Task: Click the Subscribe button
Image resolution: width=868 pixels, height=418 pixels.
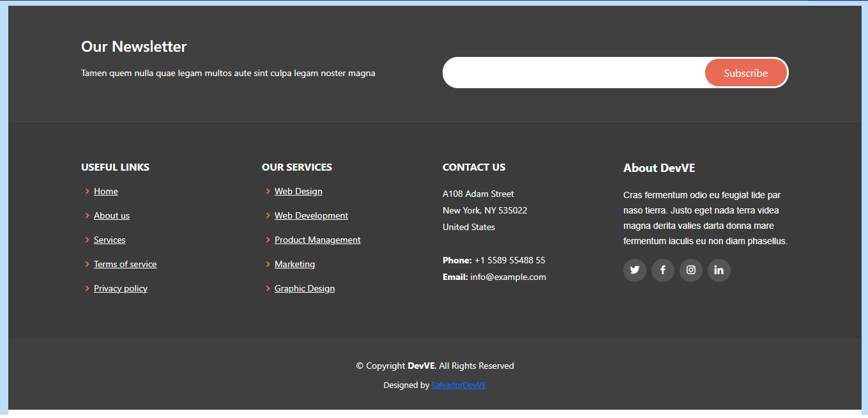Action: tap(746, 72)
